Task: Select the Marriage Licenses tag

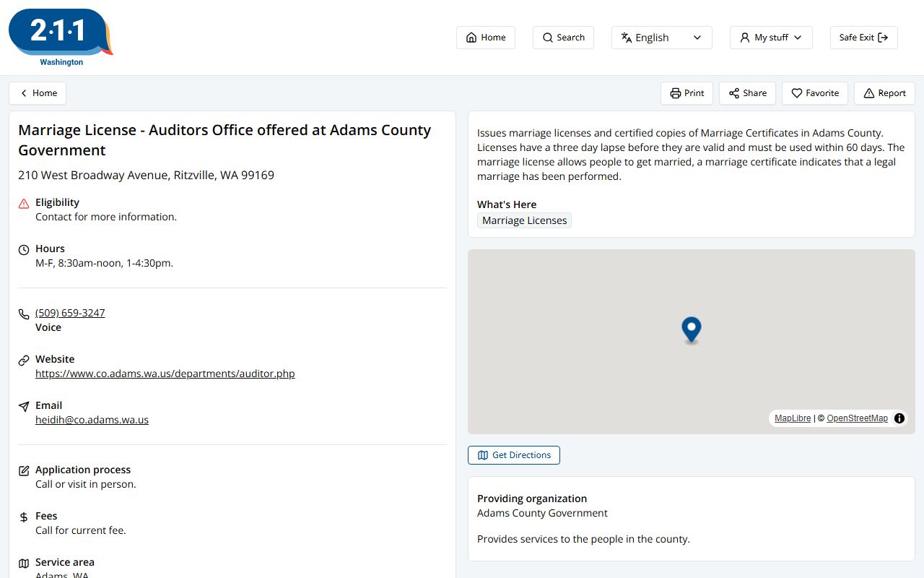Action: [524, 220]
